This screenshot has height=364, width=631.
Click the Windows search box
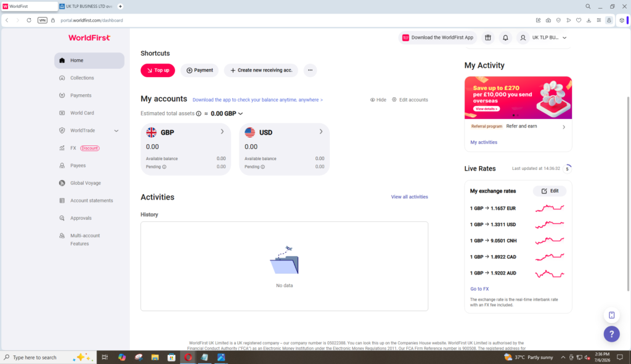click(49, 357)
